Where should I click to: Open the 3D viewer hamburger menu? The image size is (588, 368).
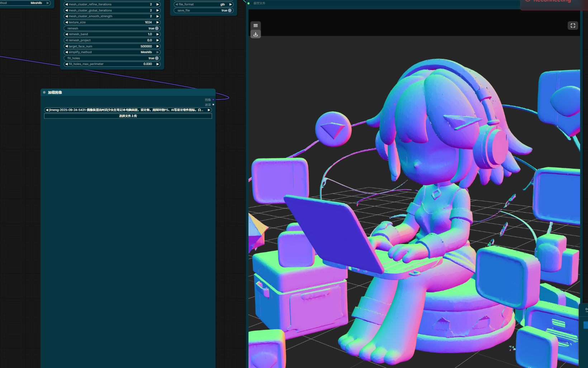pos(255,25)
